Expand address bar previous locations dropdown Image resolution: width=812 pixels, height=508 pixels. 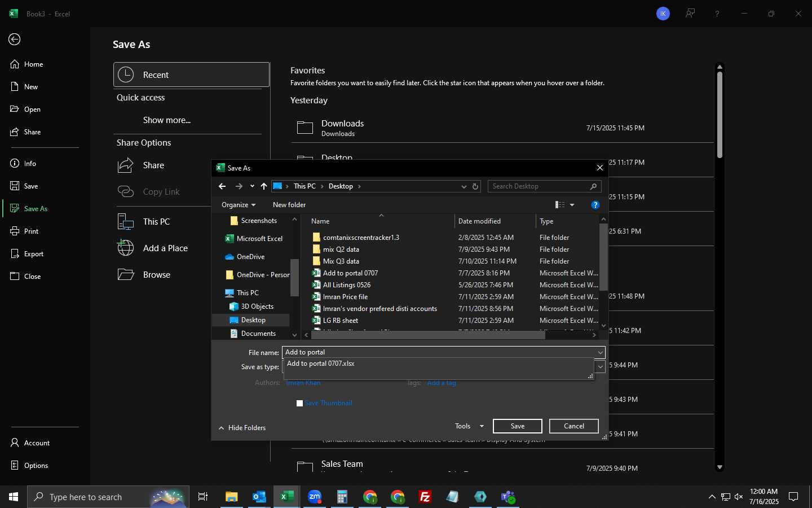tap(464, 186)
